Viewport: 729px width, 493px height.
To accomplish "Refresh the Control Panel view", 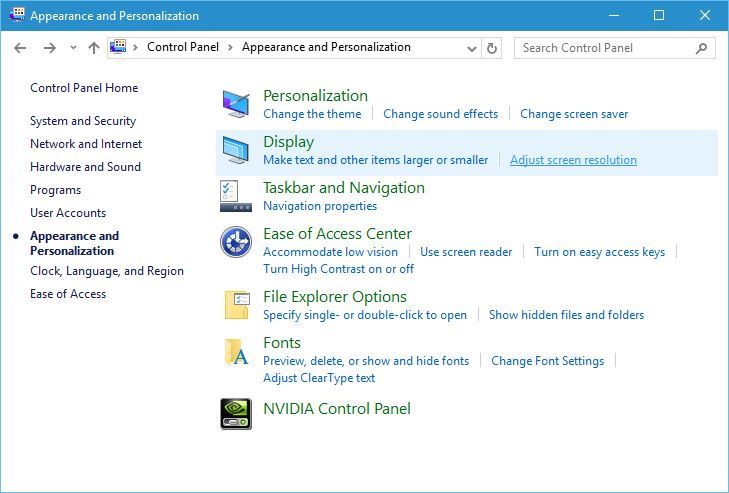I will click(x=491, y=48).
